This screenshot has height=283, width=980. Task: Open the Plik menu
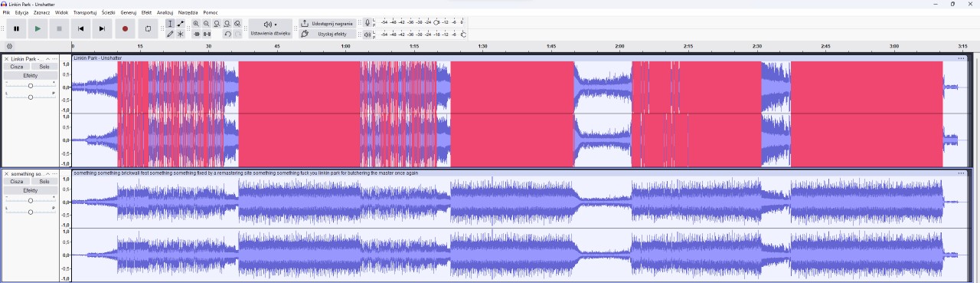pos(6,12)
